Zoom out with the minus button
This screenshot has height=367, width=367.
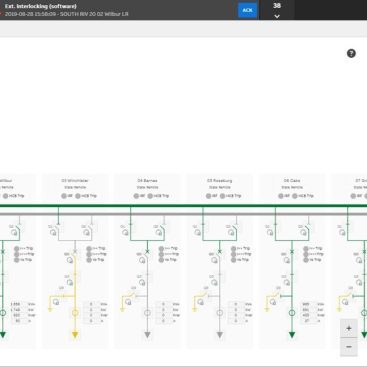point(349,347)
